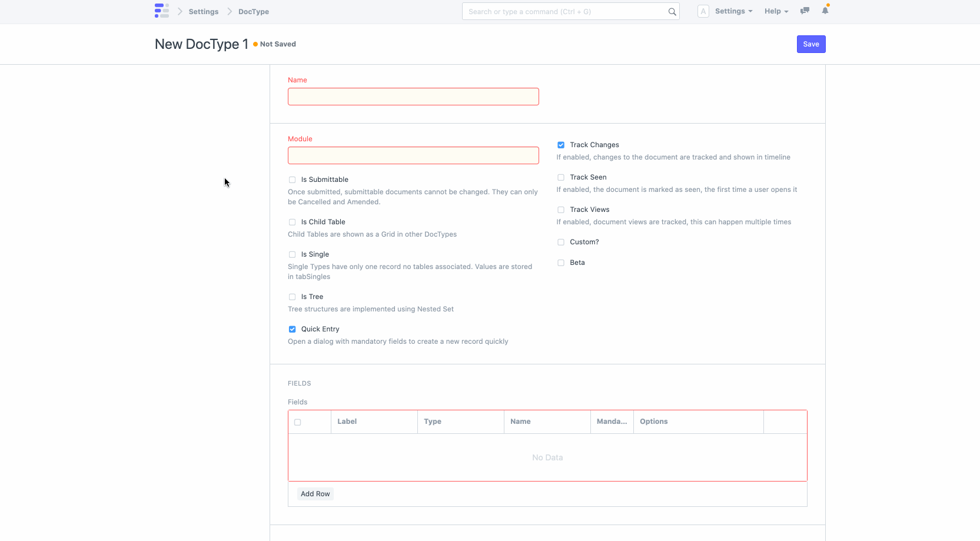Save the new DocType
980x541 pixels.
pyautogui.click(x=810, y=44)
